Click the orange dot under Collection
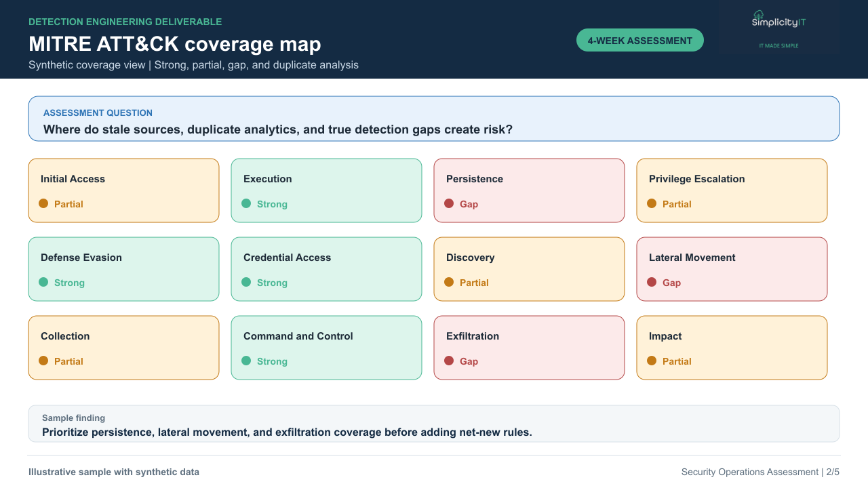This screenshot has height=488, width=868. click(43, 361)
